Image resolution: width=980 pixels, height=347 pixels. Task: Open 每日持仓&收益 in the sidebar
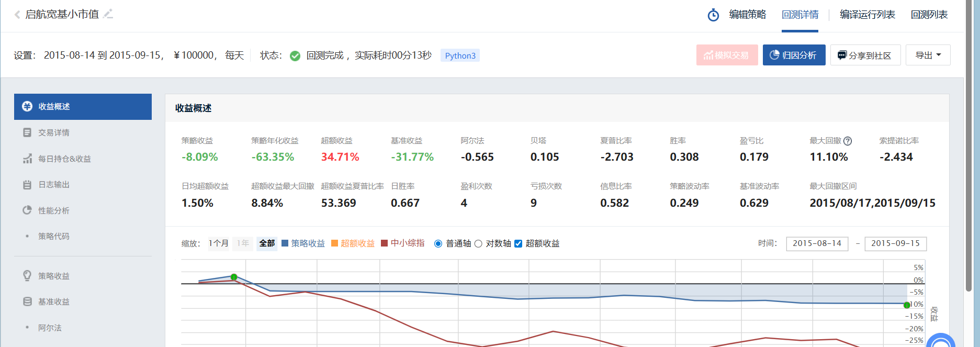64,159
